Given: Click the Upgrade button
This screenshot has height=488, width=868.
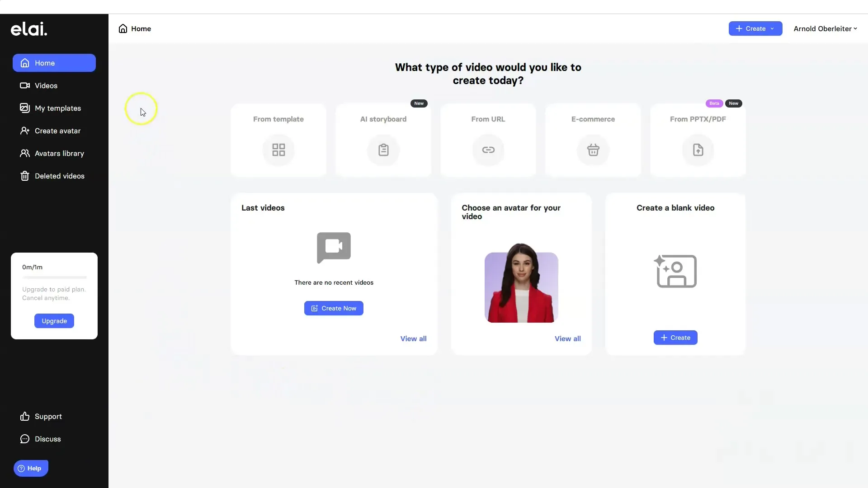Looking at the screenshot, I should click(54, 320).
